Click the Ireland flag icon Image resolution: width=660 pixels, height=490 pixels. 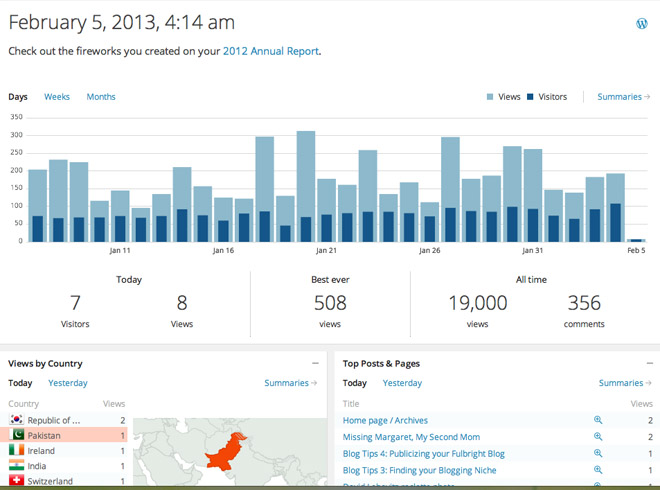pos(16,451)
